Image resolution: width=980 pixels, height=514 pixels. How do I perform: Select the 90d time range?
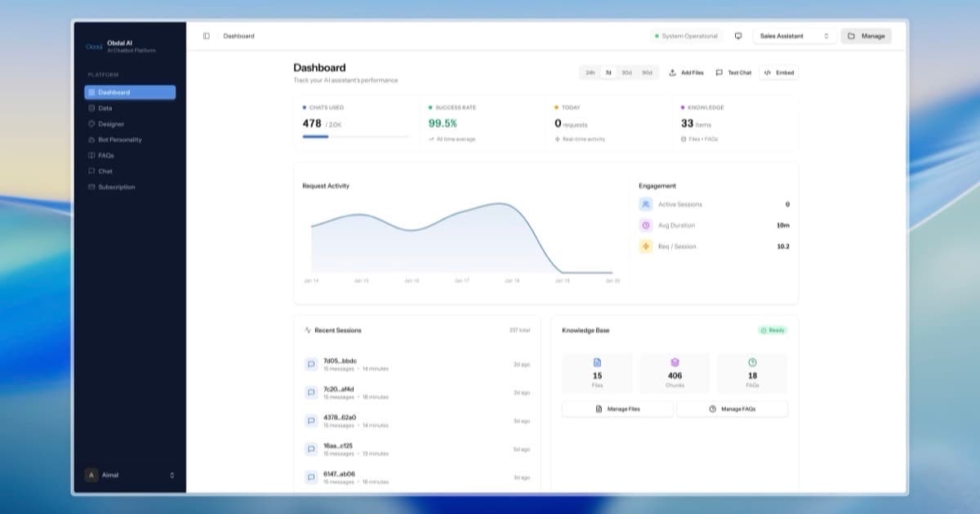[x=647, y=73]
